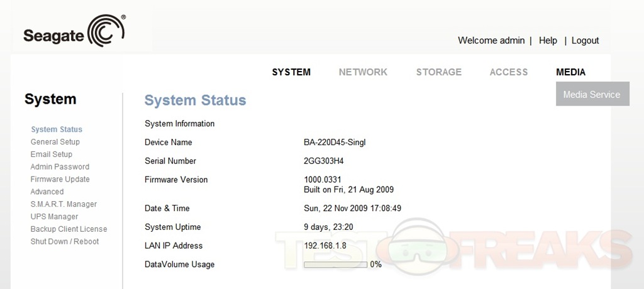Click the DataVolume Usage progress bar
Viewport: 644px width, 289px height.
335,264
